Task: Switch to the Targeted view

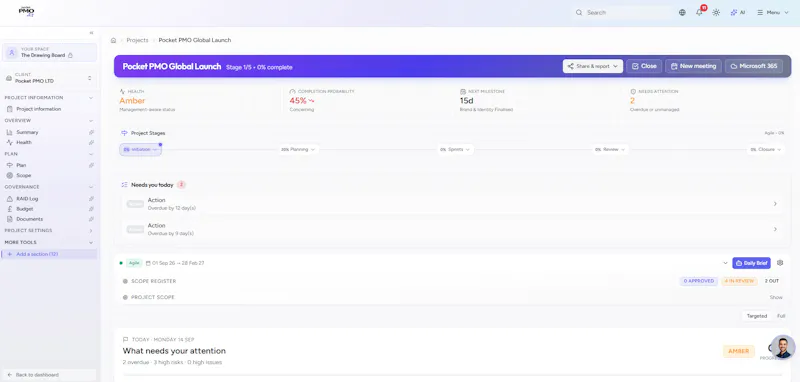Action: (x=757, y=316)
